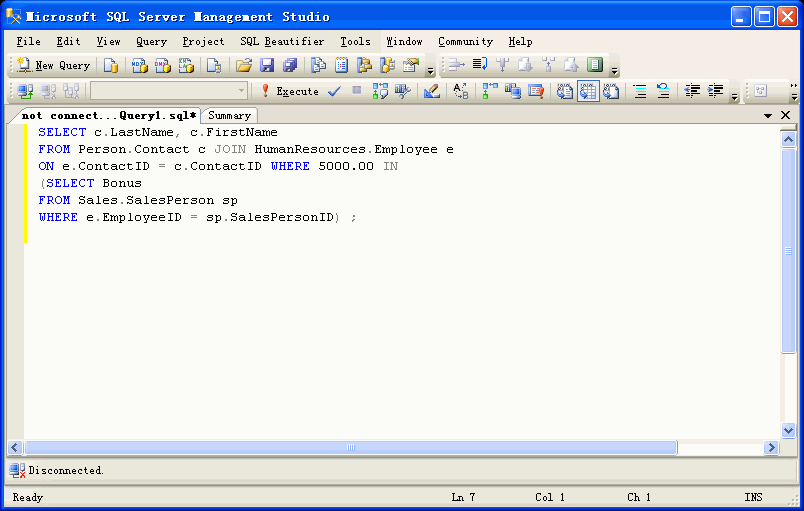Open the SQL Beautifier menu
The height and width of the screenshot is (511, 804).
pos(282,41)
